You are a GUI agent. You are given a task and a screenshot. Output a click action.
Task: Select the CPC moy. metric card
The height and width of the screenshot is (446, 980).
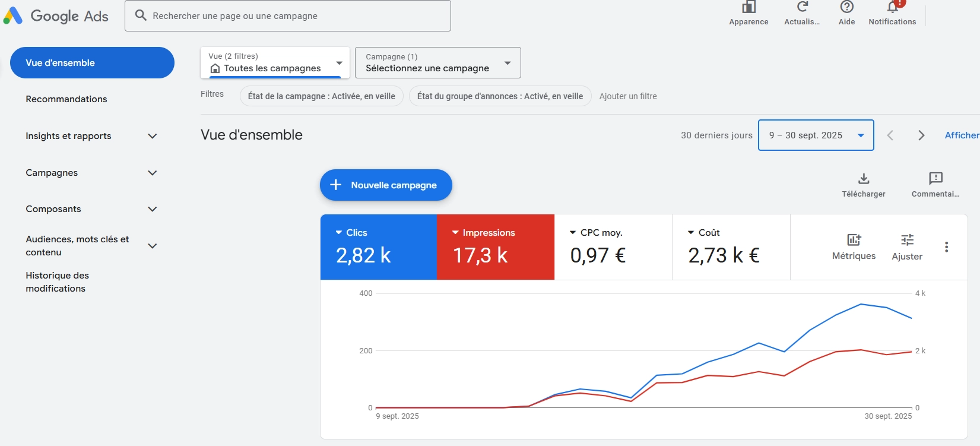613,247
